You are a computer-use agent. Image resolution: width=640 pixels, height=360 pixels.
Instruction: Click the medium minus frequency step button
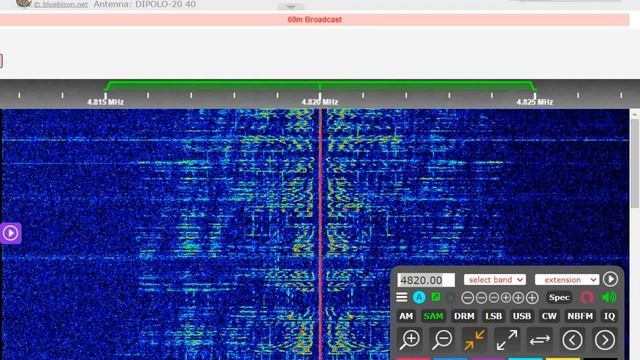coord(481,298)
